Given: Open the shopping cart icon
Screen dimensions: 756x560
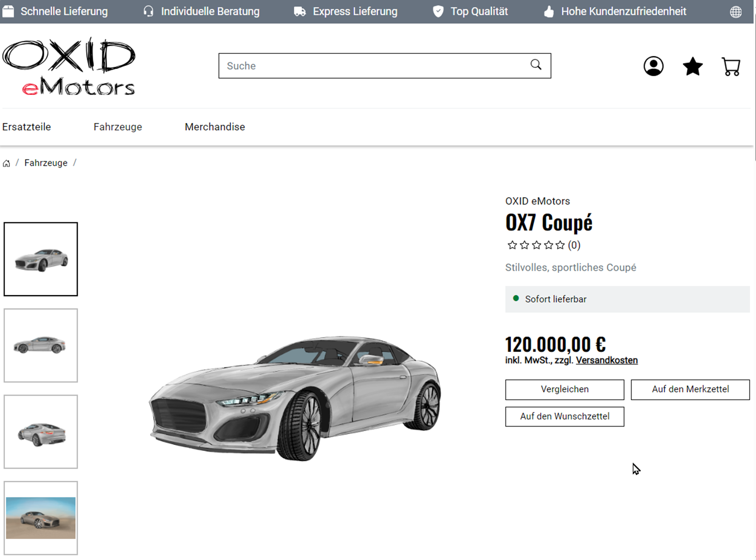Looking at the screenshot, I should click(731, 67).
